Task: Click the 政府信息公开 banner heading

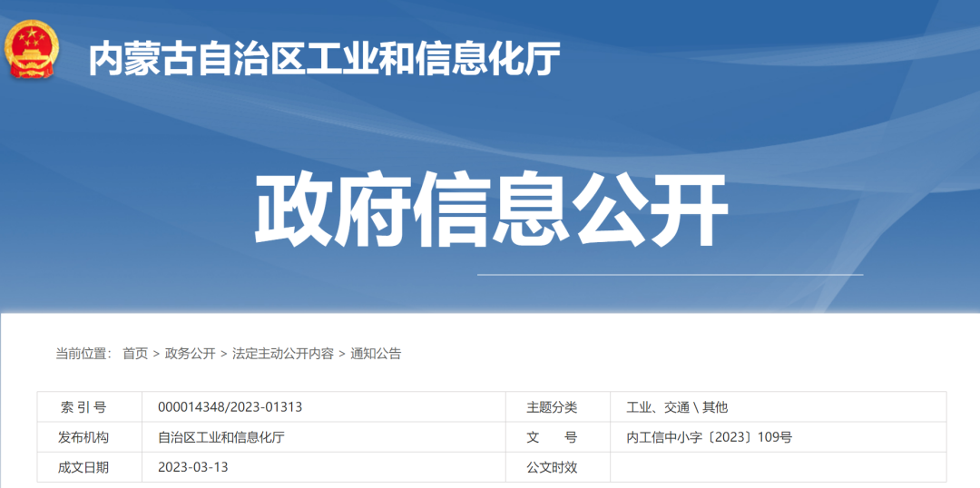Action: (x=491, y=210)
